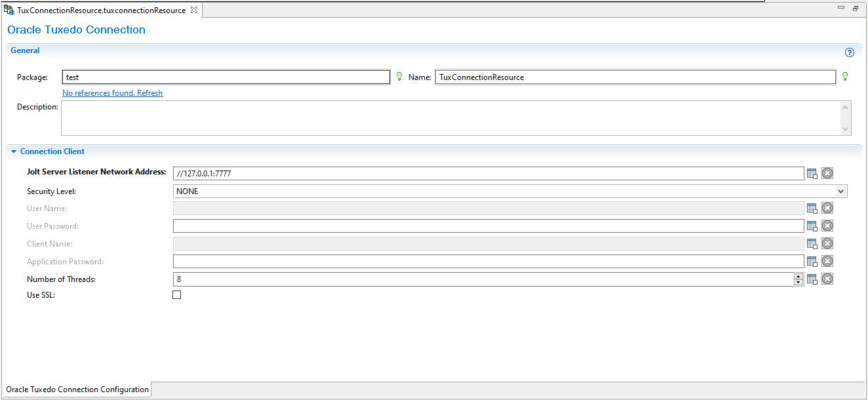Click into the Description text area
This screenshot has height=400, width=868.
click(x=450, y=118)
